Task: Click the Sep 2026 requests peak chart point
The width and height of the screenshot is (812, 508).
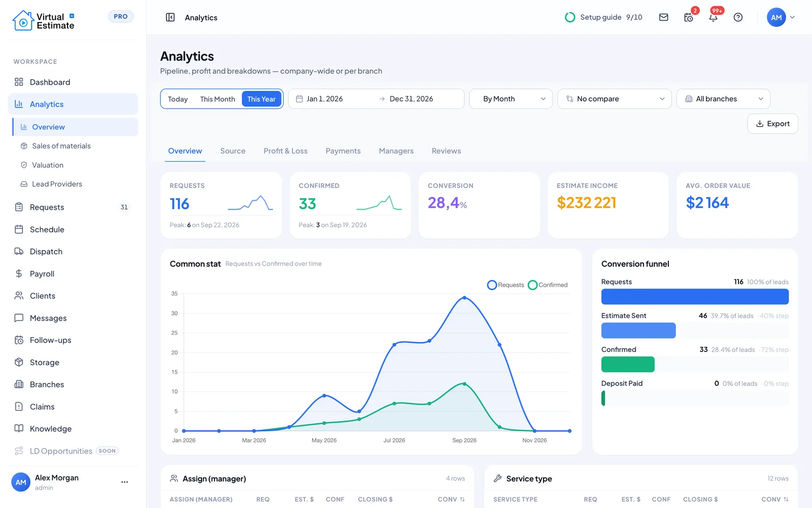Action: 464,298
